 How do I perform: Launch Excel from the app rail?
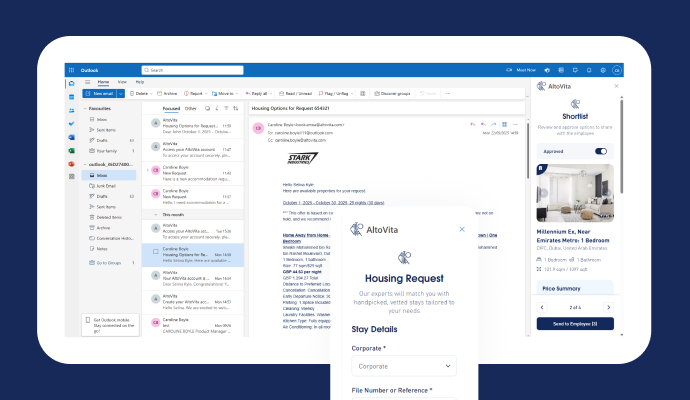[x=71, y=150]
